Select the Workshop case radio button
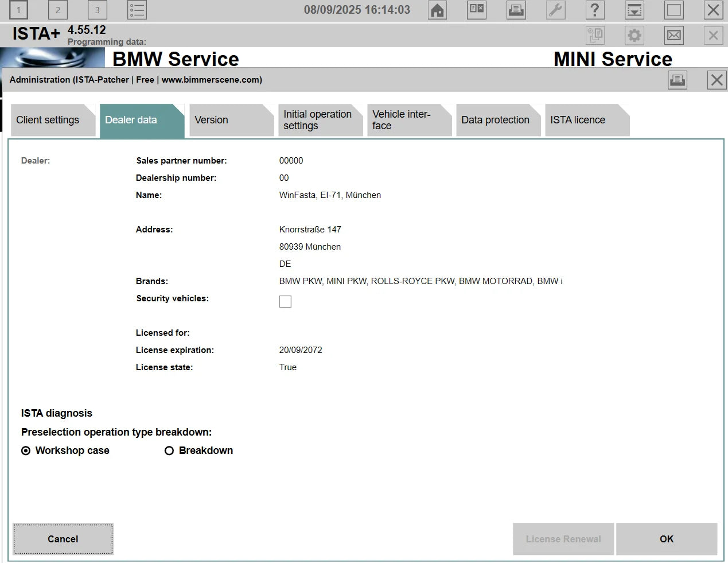This screenshot has width=728, height=563. coord(25,451)
